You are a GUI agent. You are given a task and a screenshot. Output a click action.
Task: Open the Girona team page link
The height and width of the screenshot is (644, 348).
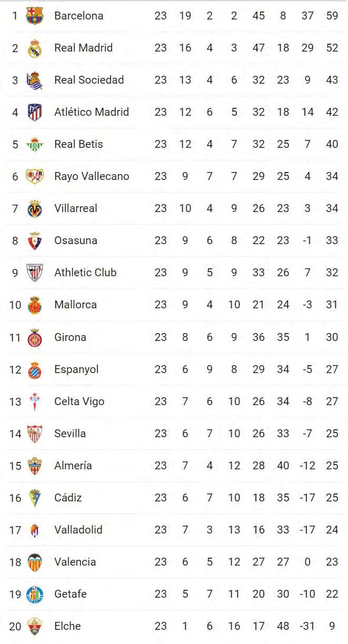[70, 337]
